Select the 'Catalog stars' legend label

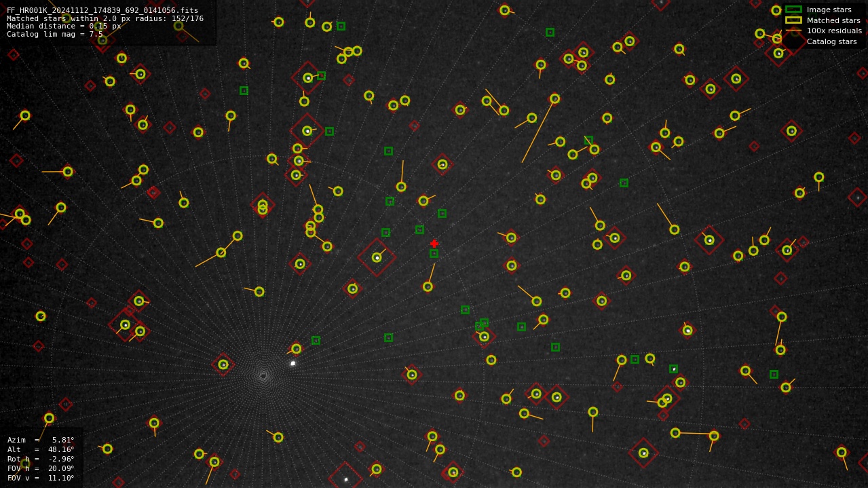coord(831,41)
